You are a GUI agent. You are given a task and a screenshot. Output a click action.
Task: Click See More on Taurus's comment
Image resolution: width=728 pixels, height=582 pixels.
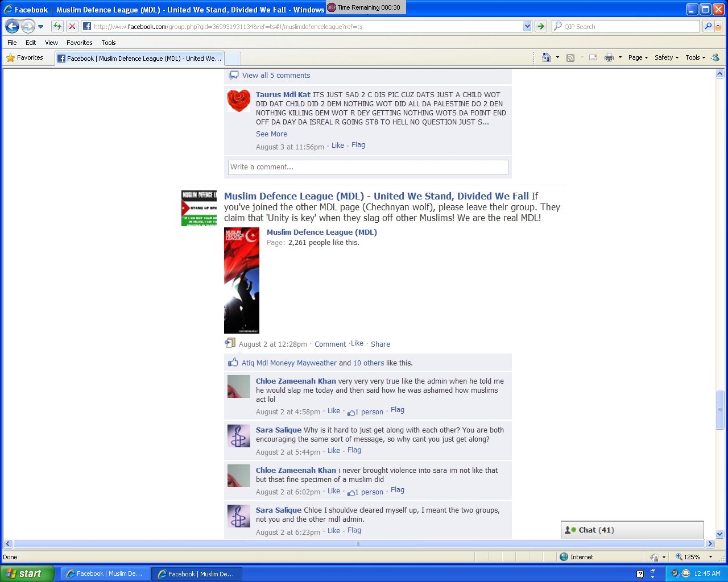[x=271, y=134]
